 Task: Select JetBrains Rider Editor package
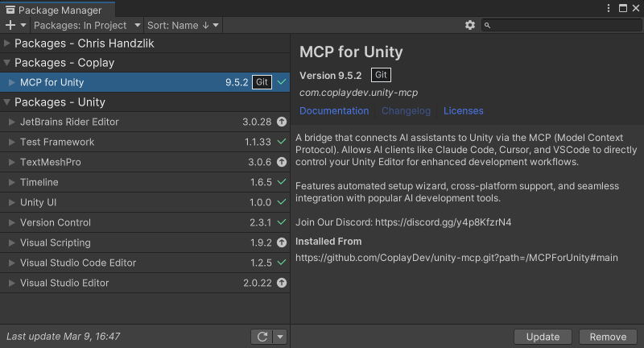pyautogui.click(x=145, y=122)
